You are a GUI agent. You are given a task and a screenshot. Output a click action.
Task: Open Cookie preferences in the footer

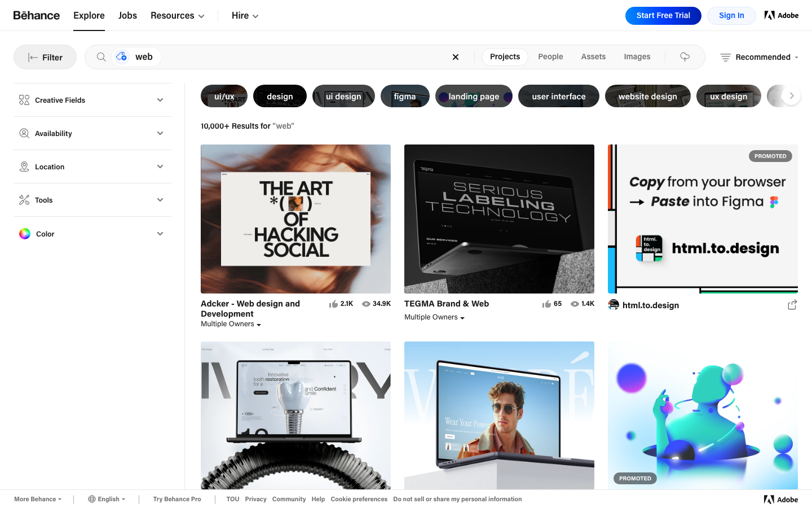point(359,499)
